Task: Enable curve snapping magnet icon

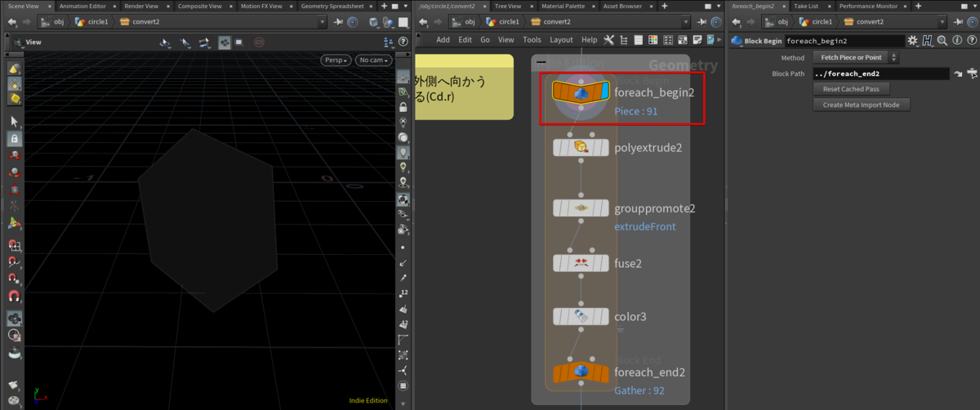Action: [x=14, y=262]
